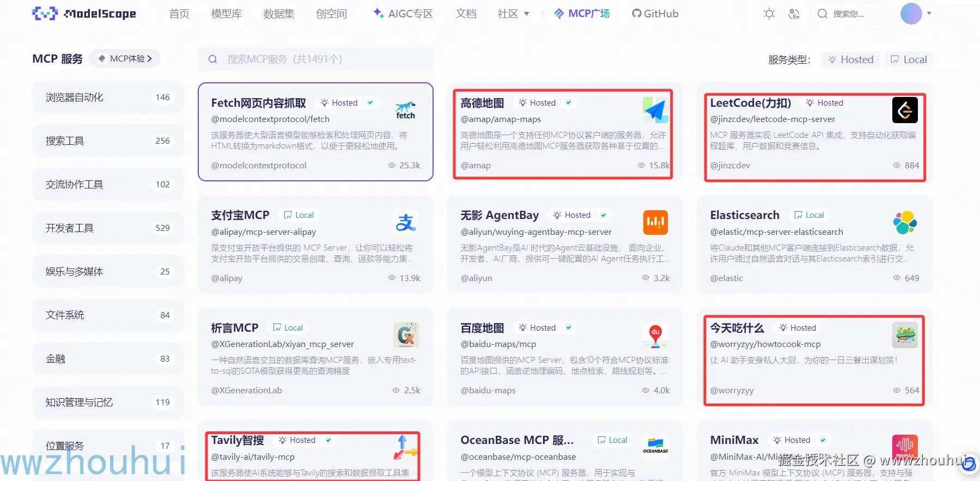Click the 无影 AgentBay orange logo
Image resolution: width=980 pixels, height=481 pixels.
(x=655, y=222)
